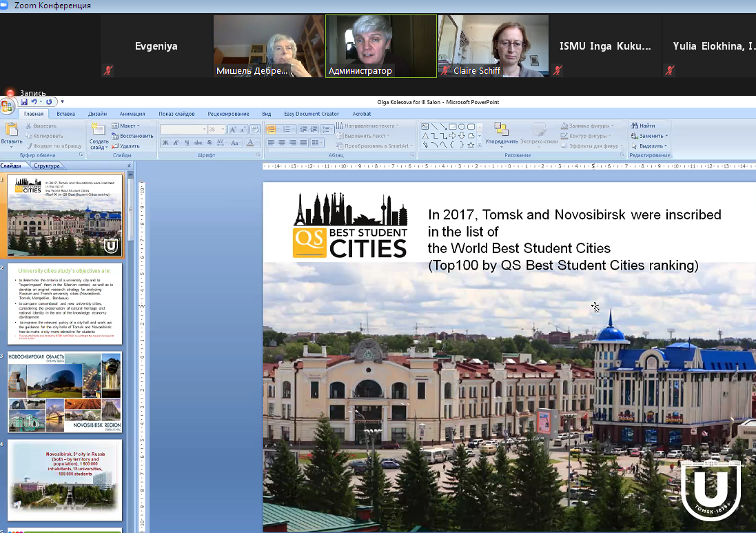Click Claire Schiff video tile in Zoom
The height and width of the screenshot is (533, 756).
point(493,46)
